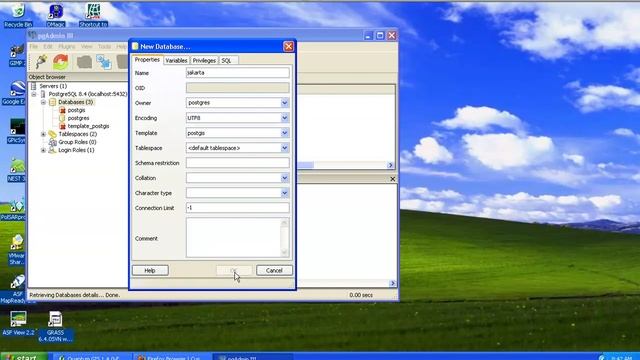Click the pgAdmin refresh toolbar icon
The height and width of the screenshot is (360, 640).
61,62
